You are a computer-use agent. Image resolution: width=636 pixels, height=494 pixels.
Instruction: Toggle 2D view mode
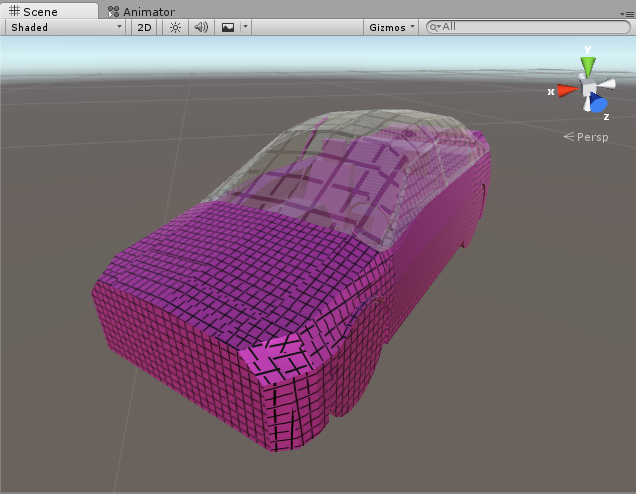(144, 27)
